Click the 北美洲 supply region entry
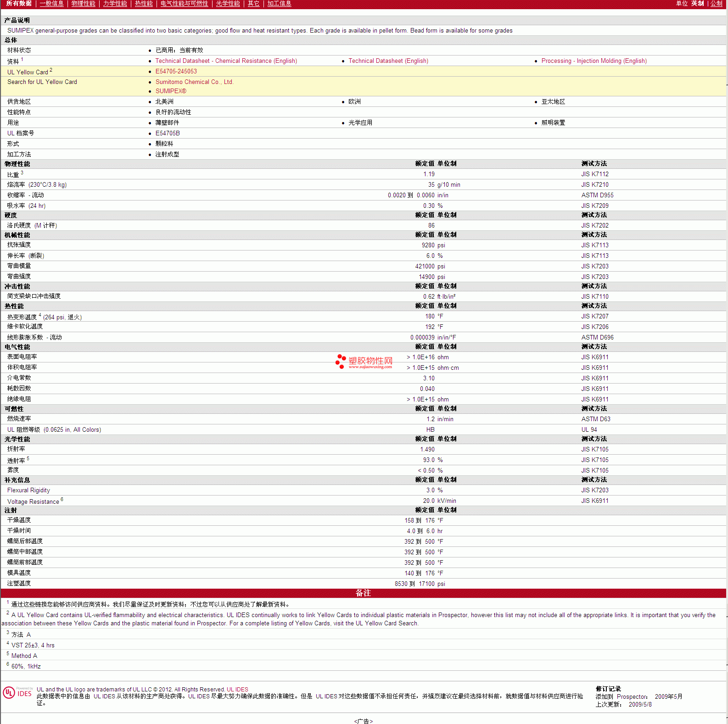The height and width of the screenshot is (724, 728). (164, 102)
